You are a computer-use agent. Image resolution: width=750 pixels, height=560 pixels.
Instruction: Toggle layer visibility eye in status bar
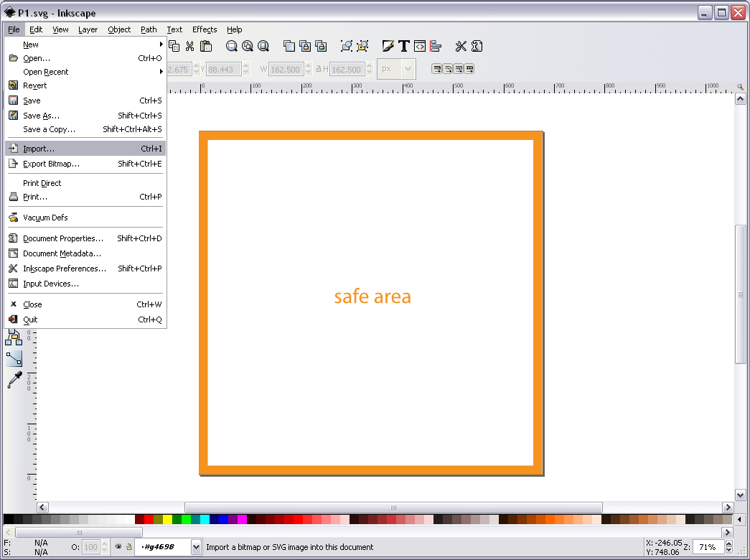117,547
